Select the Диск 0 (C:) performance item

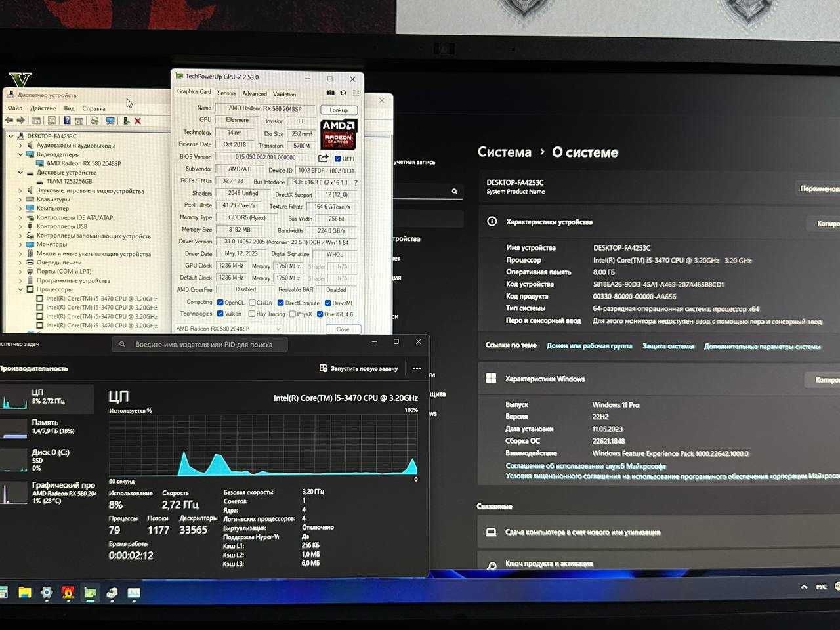tap(47, 459)
